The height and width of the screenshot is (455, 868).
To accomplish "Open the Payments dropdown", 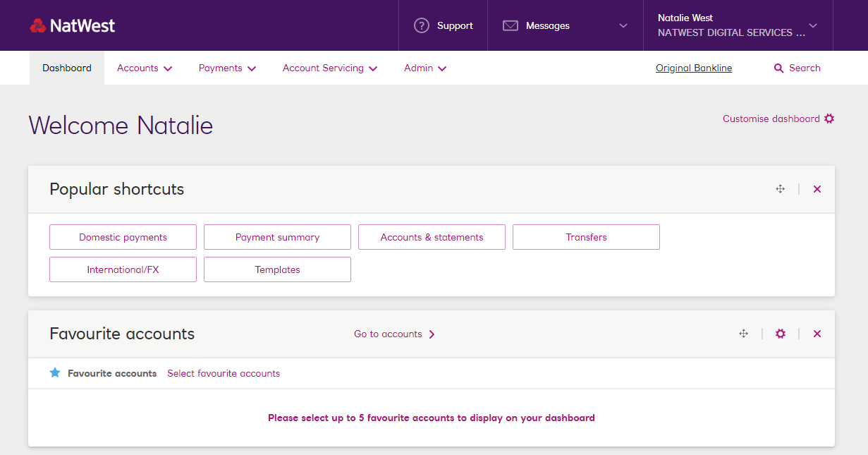I will [226, 68].
